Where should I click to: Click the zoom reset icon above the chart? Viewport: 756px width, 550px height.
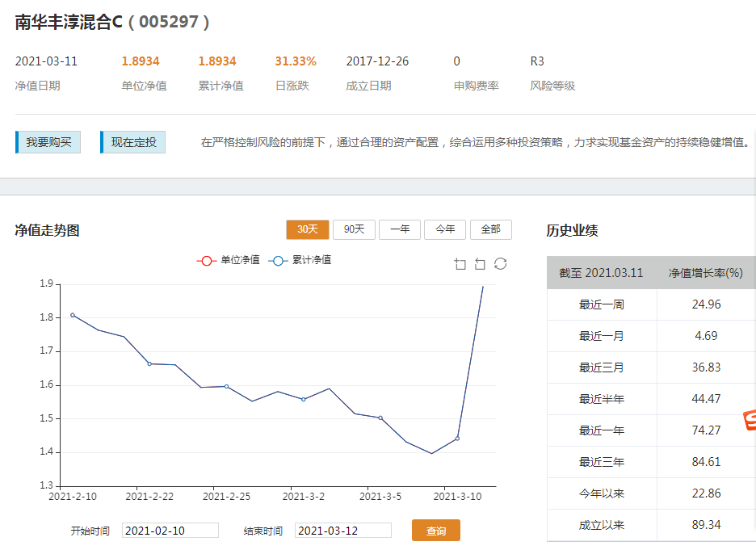481,264
